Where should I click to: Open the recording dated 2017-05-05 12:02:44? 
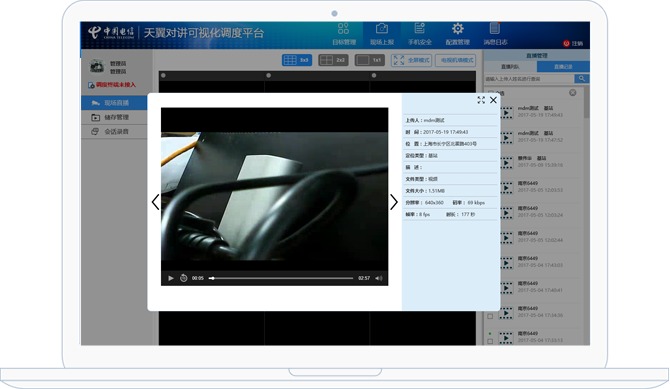(x=541, y=237)
